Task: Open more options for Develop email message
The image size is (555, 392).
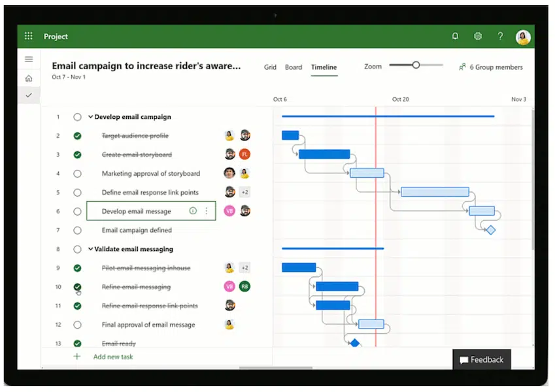Action: [x=207, y=210]
